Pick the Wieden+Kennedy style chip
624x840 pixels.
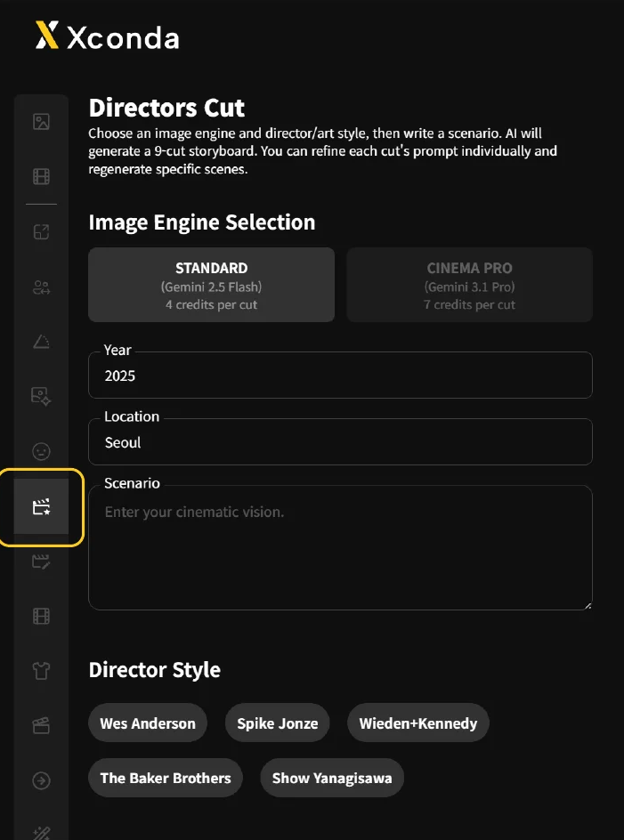point(418,723)
